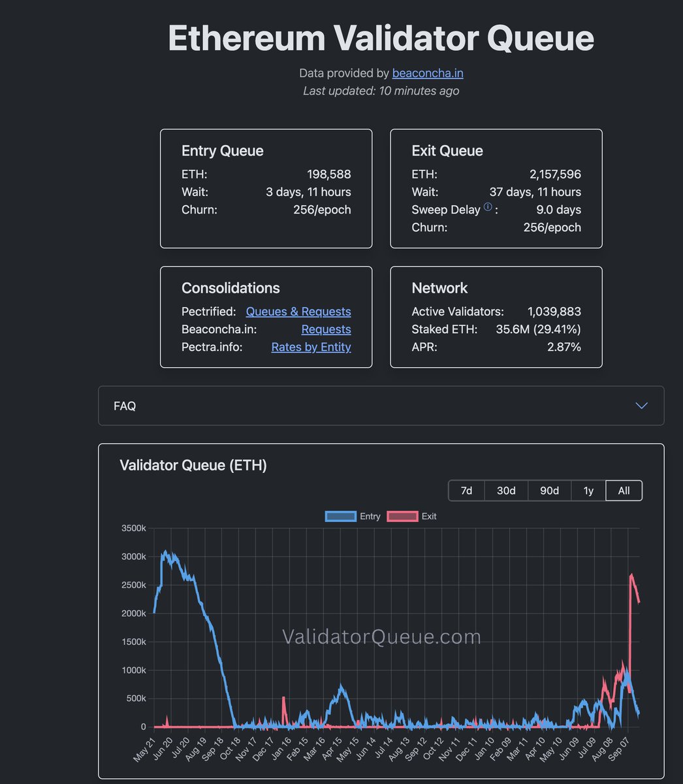Image resolution: width=683 pixels, height=784 pixels.
Task: Click the Consolidations card heading
Action: pos(230,288)
